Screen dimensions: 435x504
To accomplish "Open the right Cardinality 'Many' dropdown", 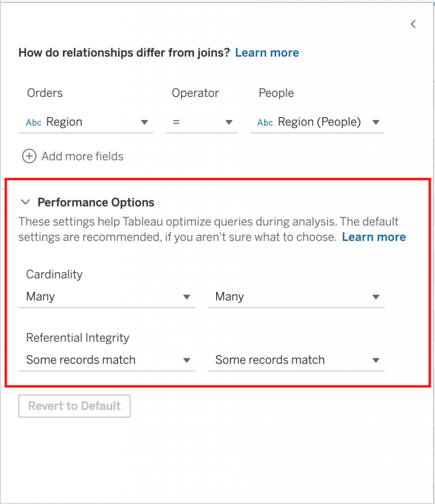I will click(296, 297).
